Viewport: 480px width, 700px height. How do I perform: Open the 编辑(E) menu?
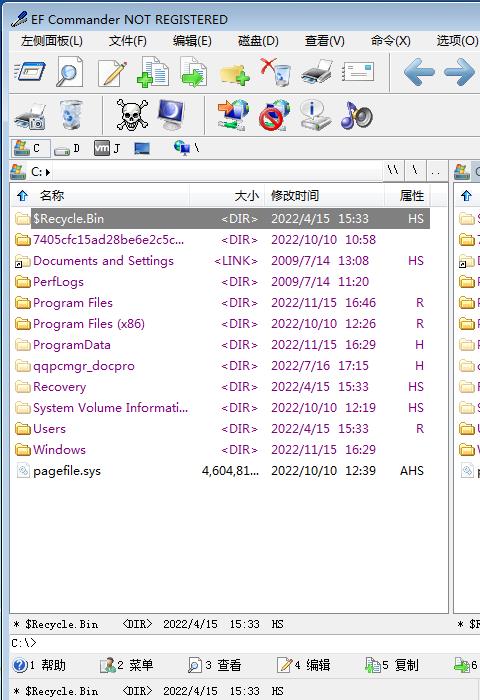pos(192,41)
